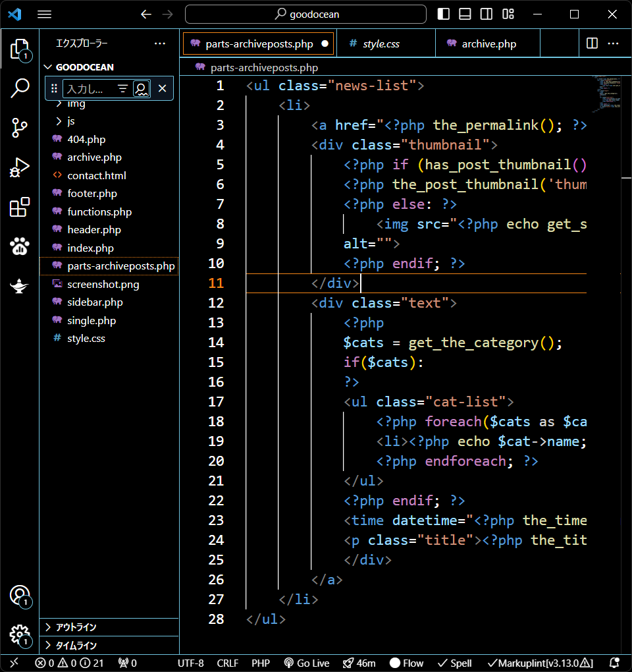Select language mode PHP
Viewport: 632px width, 672px height.
(x=261, y=663)
